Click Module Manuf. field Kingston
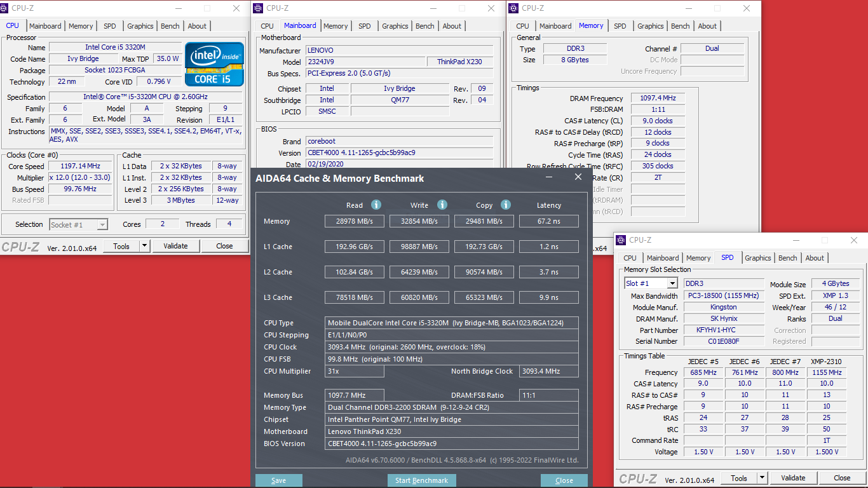This screenshot has height=488, width=868. [x=724, y=307]
